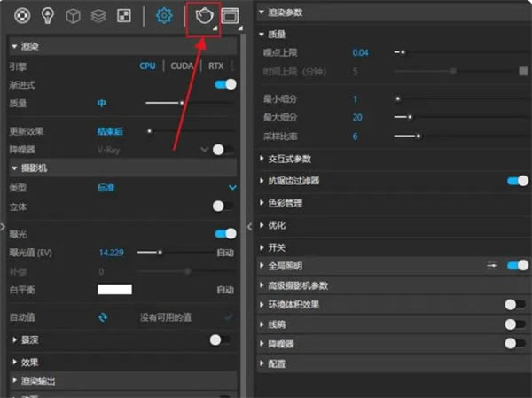Toggle the 曝光 exposure switch
The image size is (532, 398).
[x=225, y=233]
